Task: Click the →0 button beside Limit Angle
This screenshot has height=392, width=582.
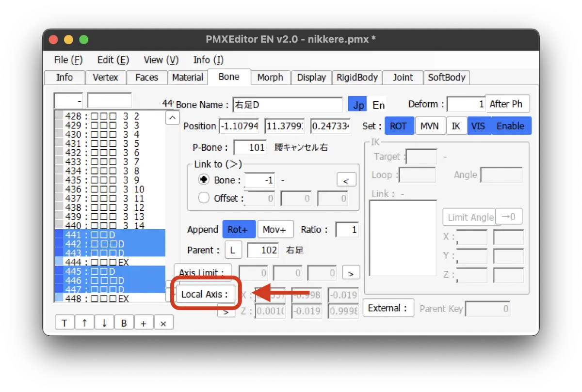Action: pyautogui.click(x=508, y=217)
